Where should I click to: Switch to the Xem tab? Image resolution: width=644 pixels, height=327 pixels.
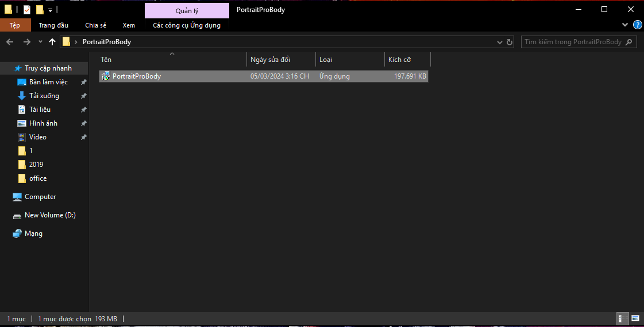pyautogui.click(x=129, y=25)
